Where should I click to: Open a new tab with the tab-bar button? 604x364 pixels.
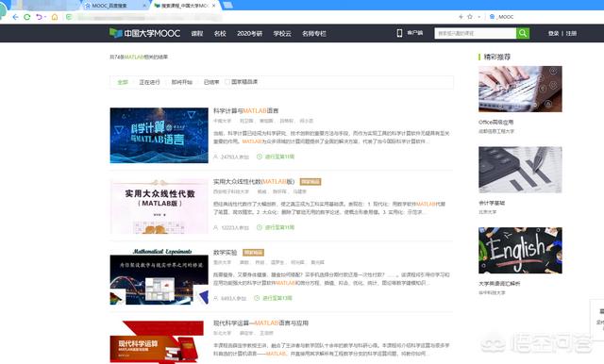tap(228, 6)
